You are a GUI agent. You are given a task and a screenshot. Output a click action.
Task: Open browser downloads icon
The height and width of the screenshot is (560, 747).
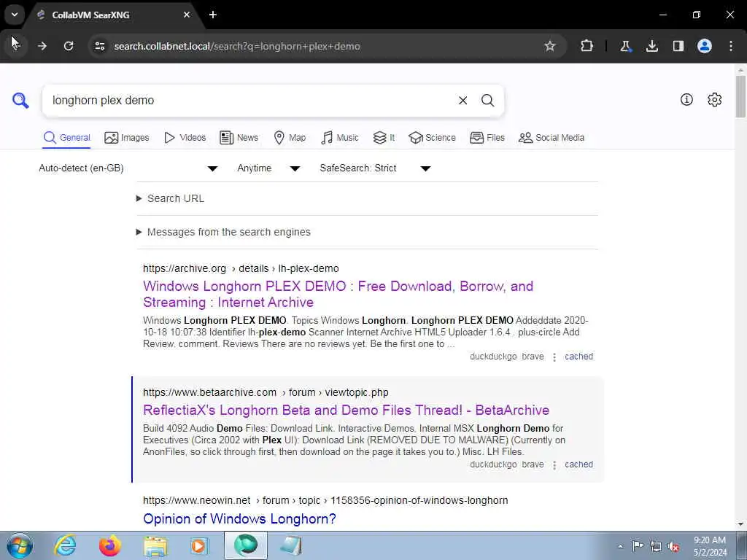click(651, 46)
